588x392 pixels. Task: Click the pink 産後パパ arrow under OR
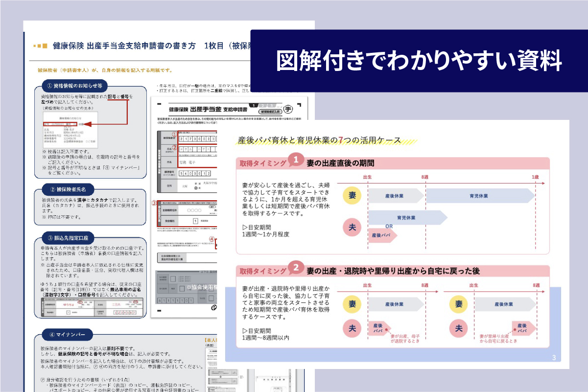[x=382, y=235]
